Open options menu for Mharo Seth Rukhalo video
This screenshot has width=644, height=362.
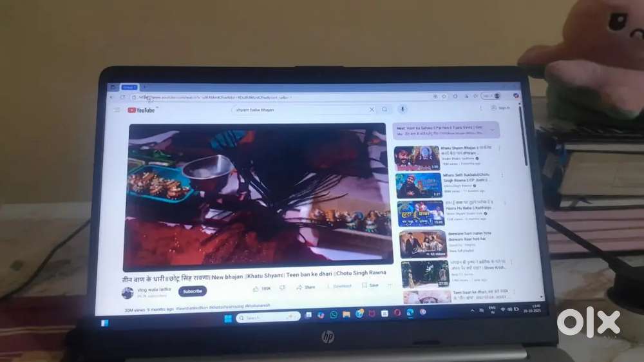(x=502, y=175)
